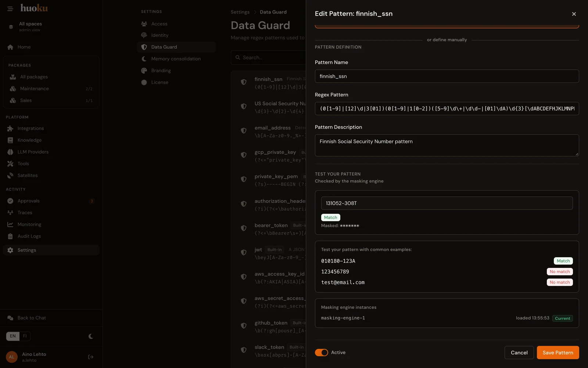
Task: Open the Maintenance package
Action: coord(51,89)
